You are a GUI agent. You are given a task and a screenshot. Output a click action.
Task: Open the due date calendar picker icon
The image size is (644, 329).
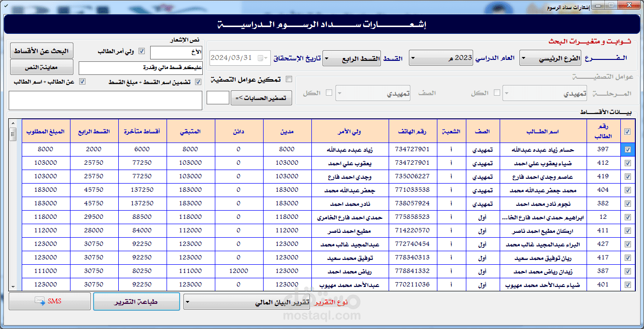click(x=262, y=58)
